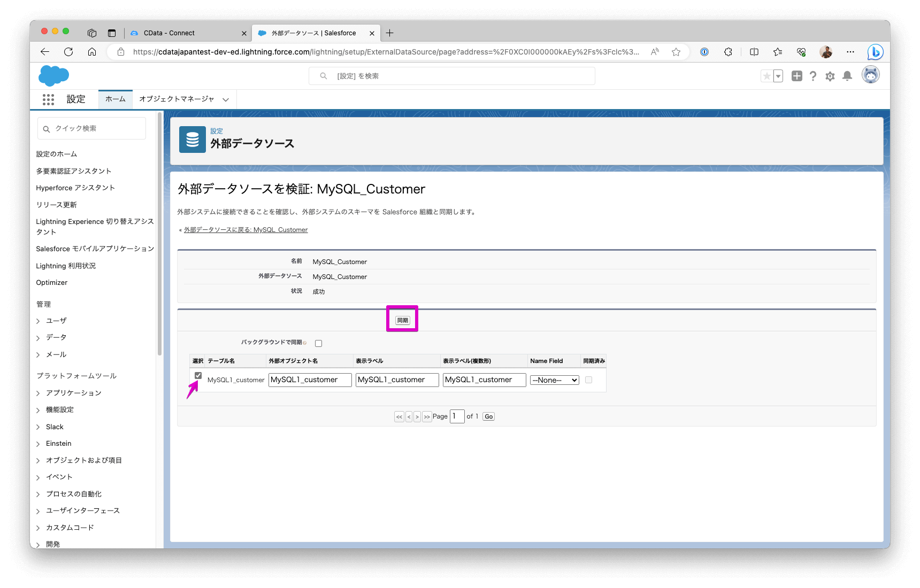This screenshot has height=588, width=920.
Task: Add page to favorites star icon
Action: tap(676, 52)
